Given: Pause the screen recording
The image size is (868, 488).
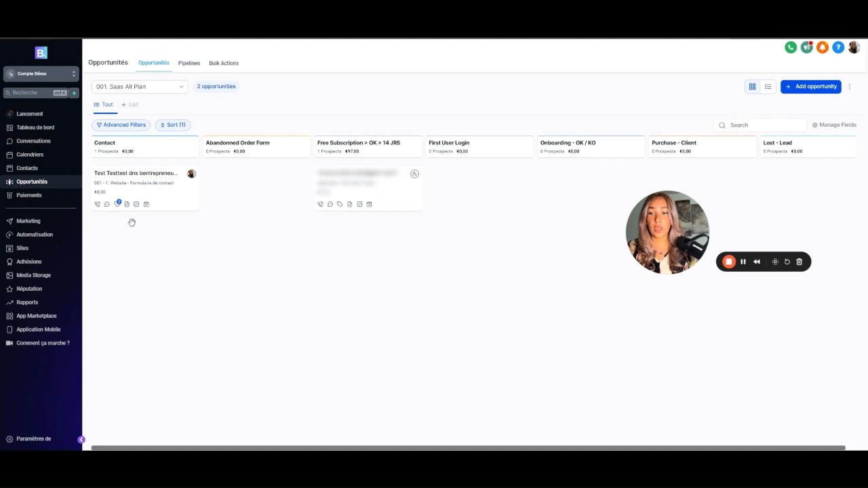Looking at the screenshot, I should point(743,262).
